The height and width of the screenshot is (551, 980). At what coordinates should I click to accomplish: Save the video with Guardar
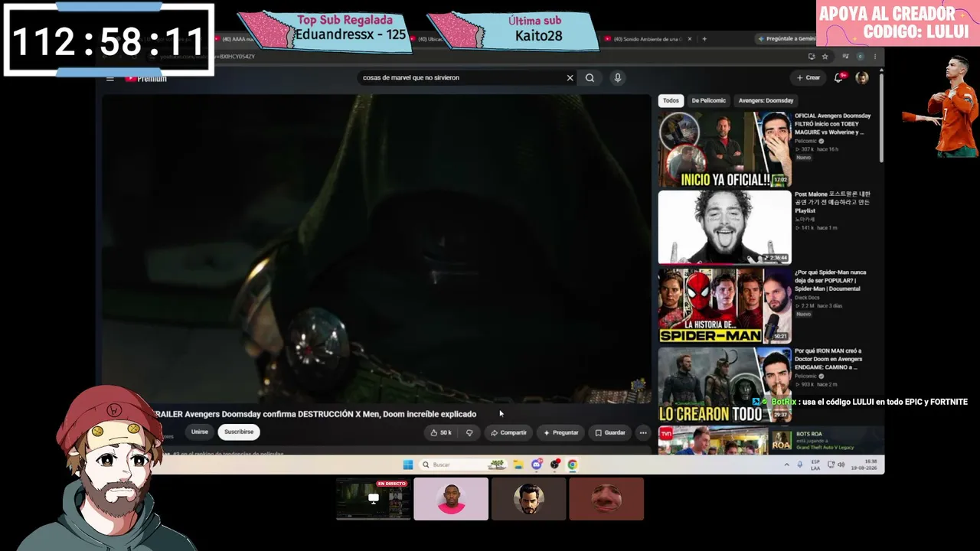pos(610,432)
